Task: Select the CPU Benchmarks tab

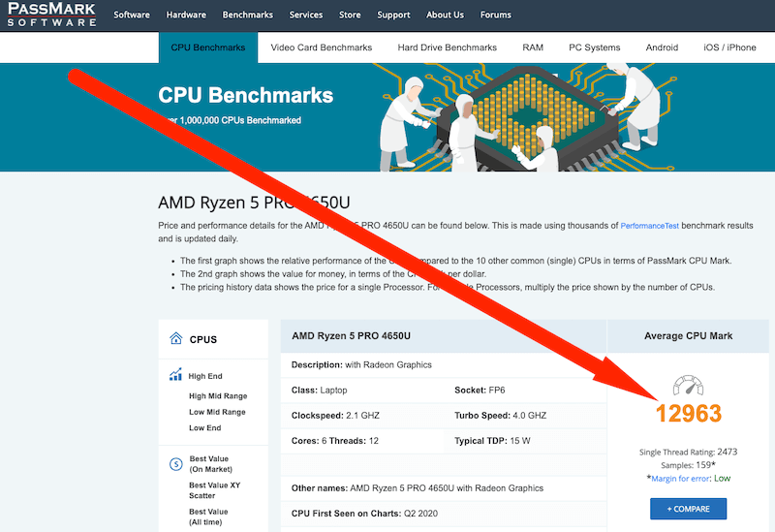Action: [x=208, y=47]
